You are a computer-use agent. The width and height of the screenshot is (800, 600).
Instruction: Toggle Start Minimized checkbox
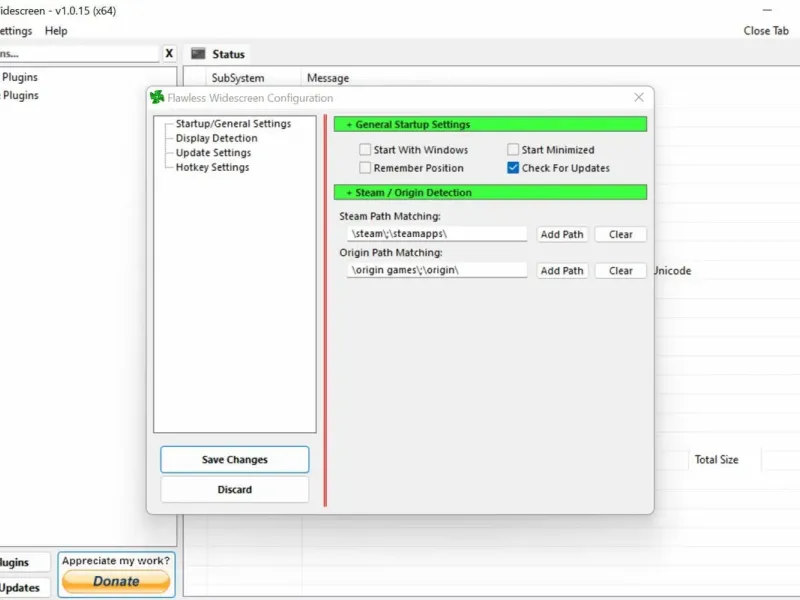(x=513, y=149)
